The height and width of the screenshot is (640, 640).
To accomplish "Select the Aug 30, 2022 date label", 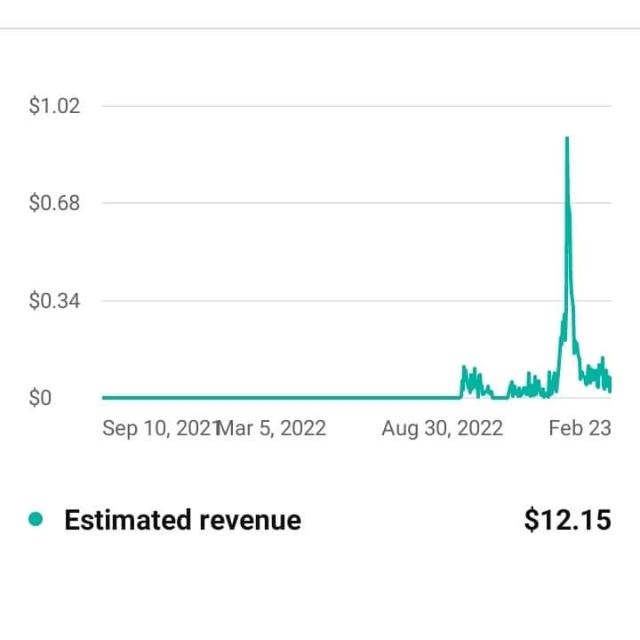I will [x=442, y=429].
